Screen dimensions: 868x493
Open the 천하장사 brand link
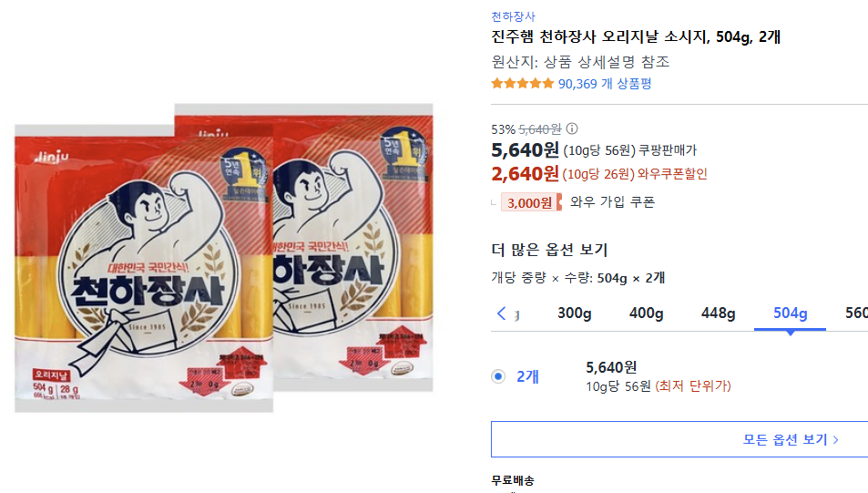point(513,16)
